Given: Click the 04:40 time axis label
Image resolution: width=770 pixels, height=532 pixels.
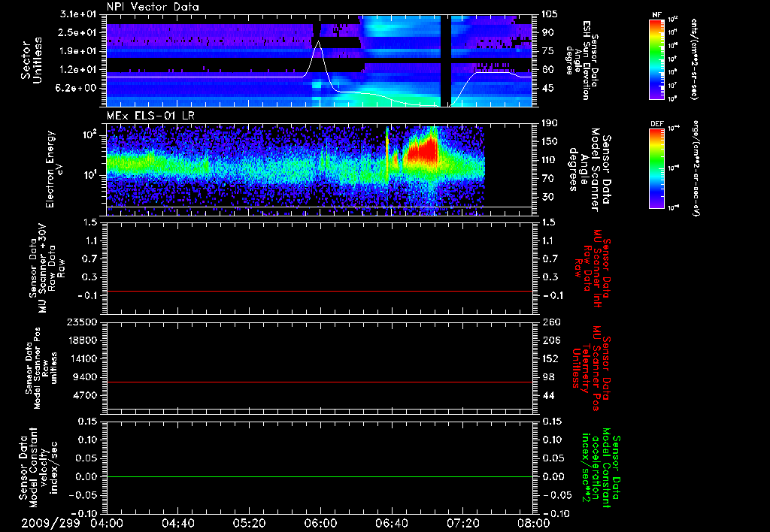Looking at the screenshot, I should point(177,523).
